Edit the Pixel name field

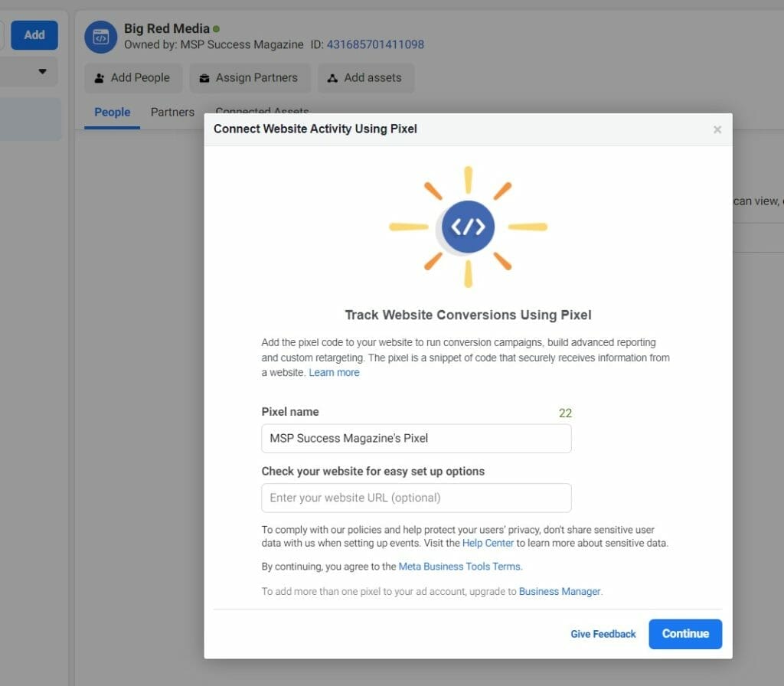(416, 439)
